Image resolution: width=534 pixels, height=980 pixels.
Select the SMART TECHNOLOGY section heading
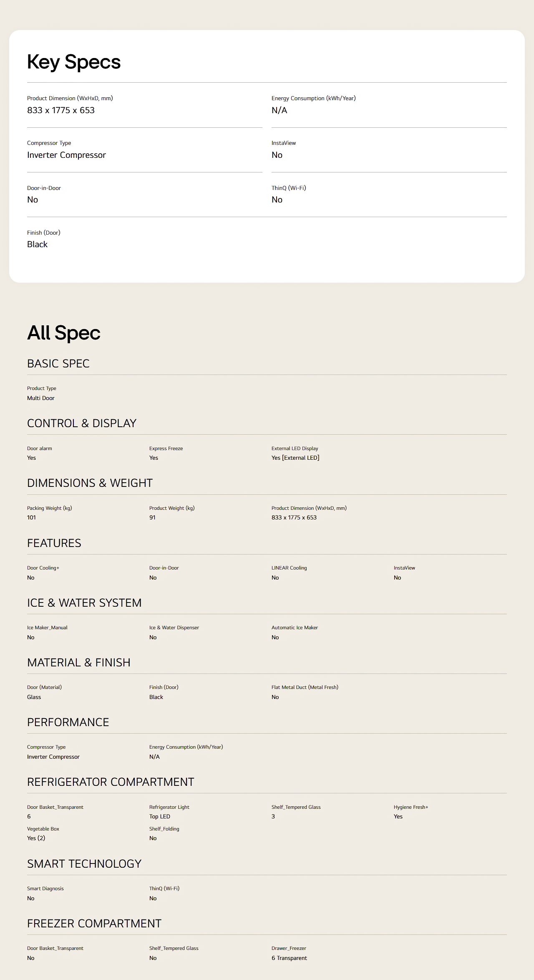84,864
